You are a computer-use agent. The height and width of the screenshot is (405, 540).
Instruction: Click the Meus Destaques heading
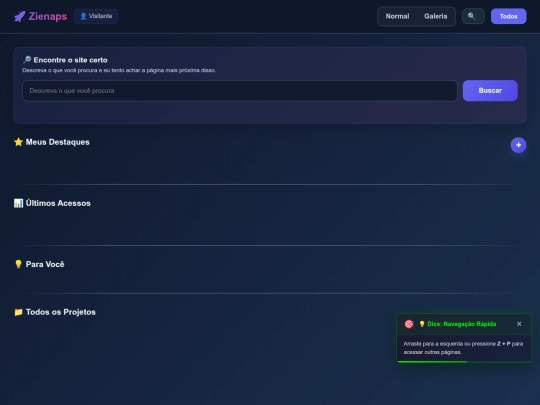click(58, 142)
